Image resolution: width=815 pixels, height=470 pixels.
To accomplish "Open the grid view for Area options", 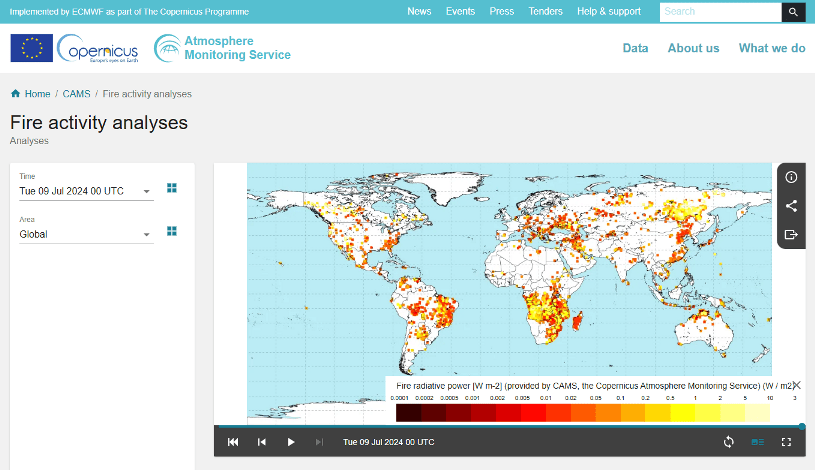I will click(x=172, y=231).
